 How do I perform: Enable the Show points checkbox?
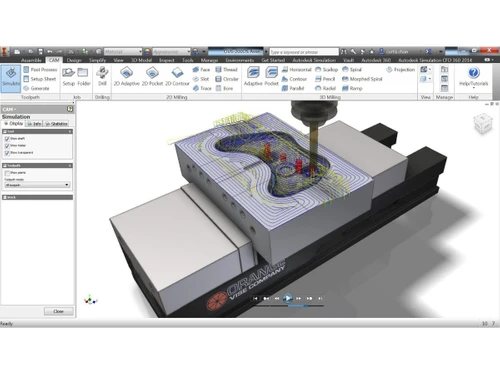click(x=7, y=173)
